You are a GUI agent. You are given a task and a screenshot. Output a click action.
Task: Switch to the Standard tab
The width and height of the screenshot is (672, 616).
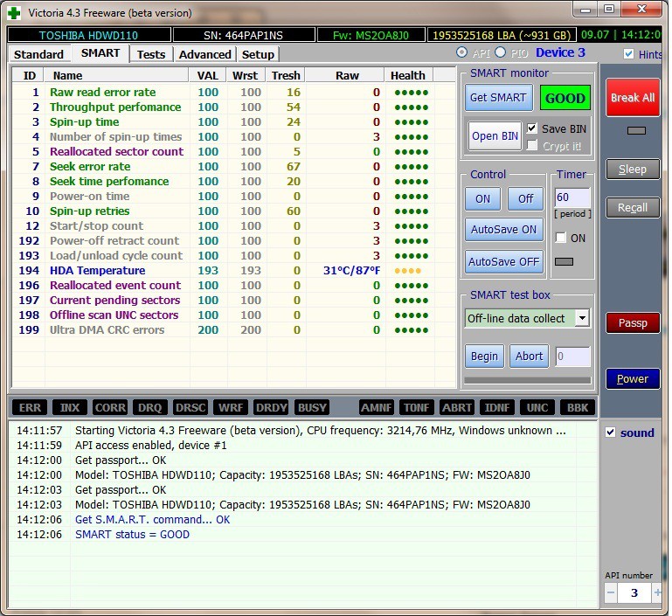point(38,54)
